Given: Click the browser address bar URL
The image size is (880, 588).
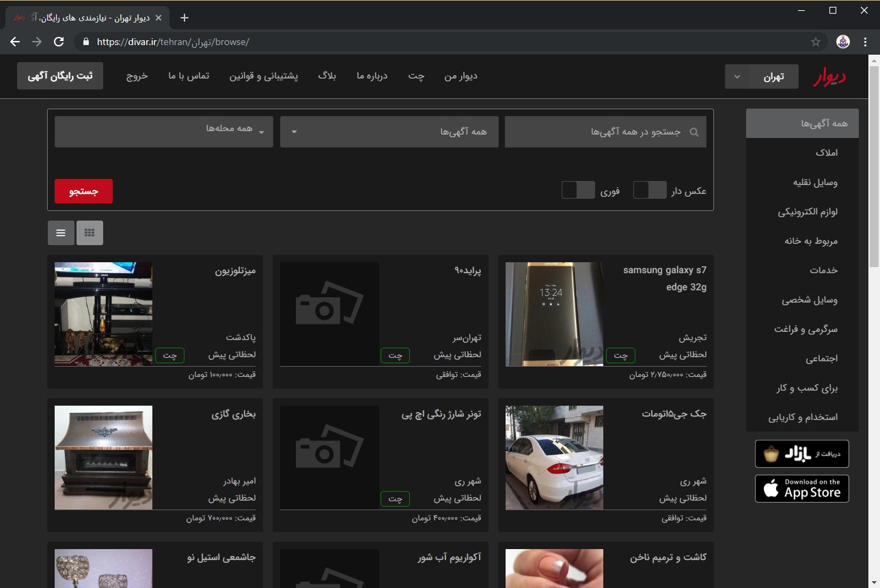Looking at the screenshot, I should tap(173, 42).
